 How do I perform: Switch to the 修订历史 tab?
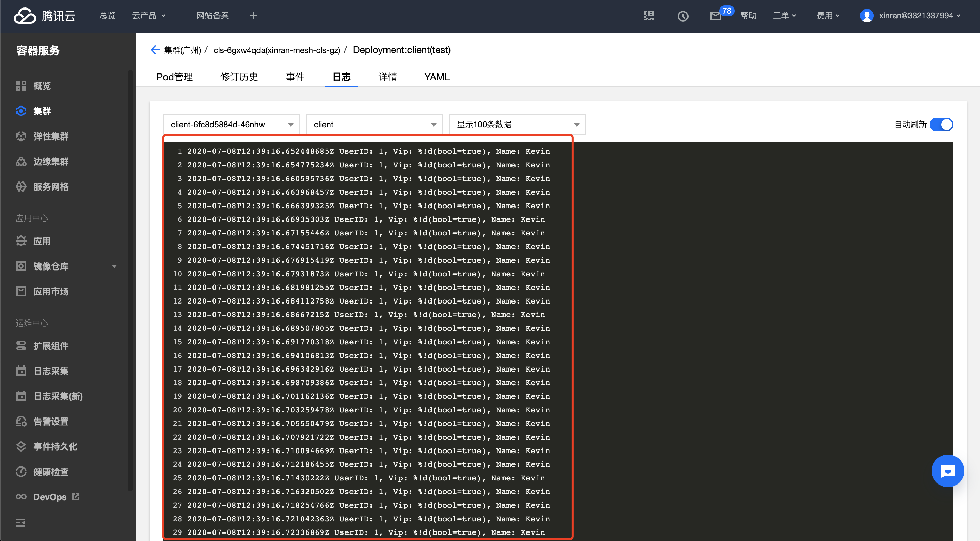point(239,77)
